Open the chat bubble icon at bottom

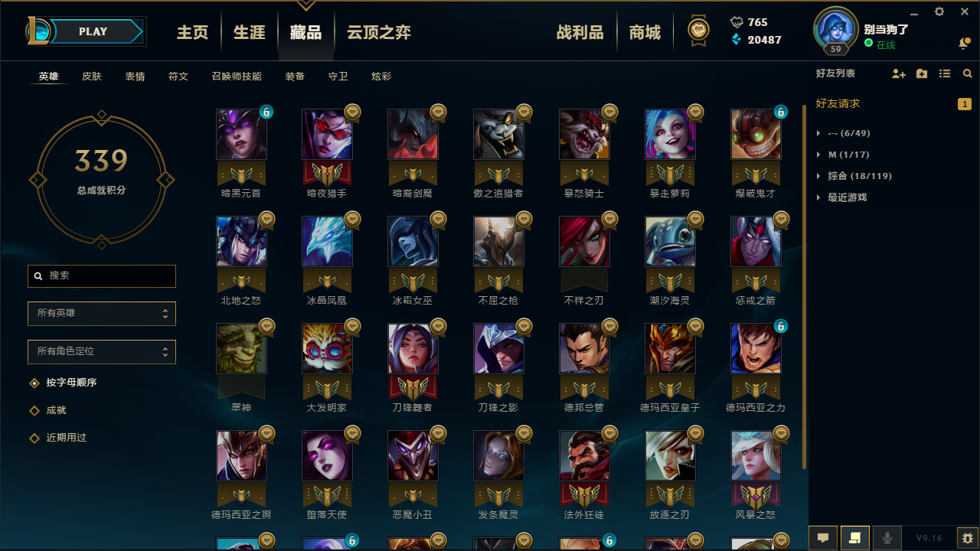(823, 538)
